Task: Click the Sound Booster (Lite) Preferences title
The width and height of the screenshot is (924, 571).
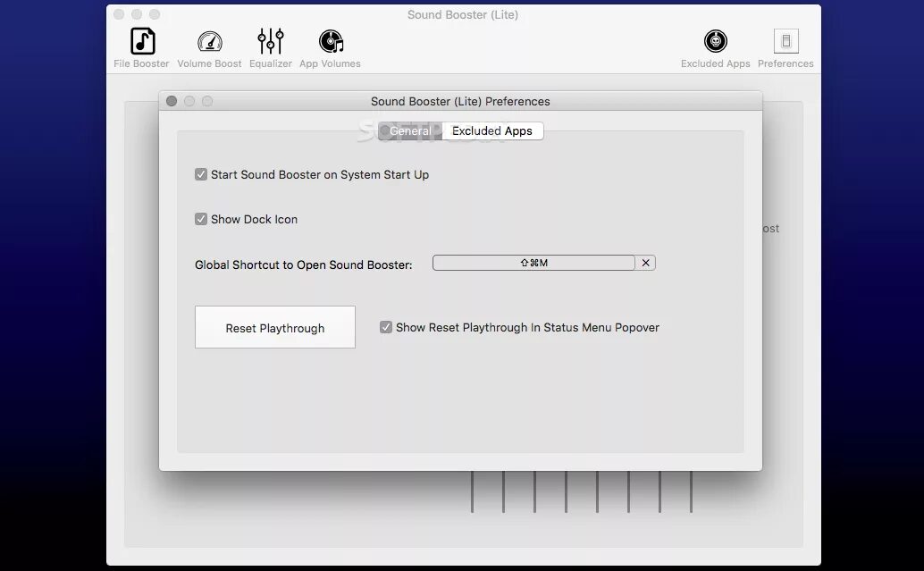Action: point(460,101)
